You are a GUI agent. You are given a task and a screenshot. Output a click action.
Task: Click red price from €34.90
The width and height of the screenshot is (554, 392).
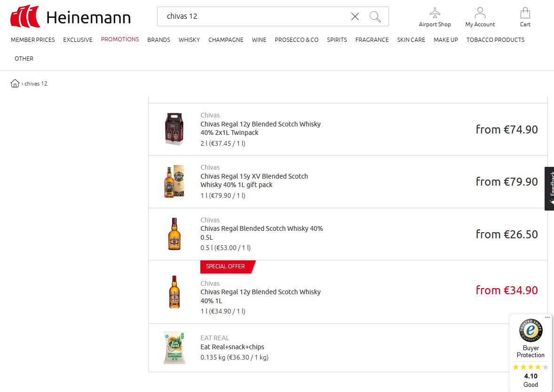[x=507, y=290]
